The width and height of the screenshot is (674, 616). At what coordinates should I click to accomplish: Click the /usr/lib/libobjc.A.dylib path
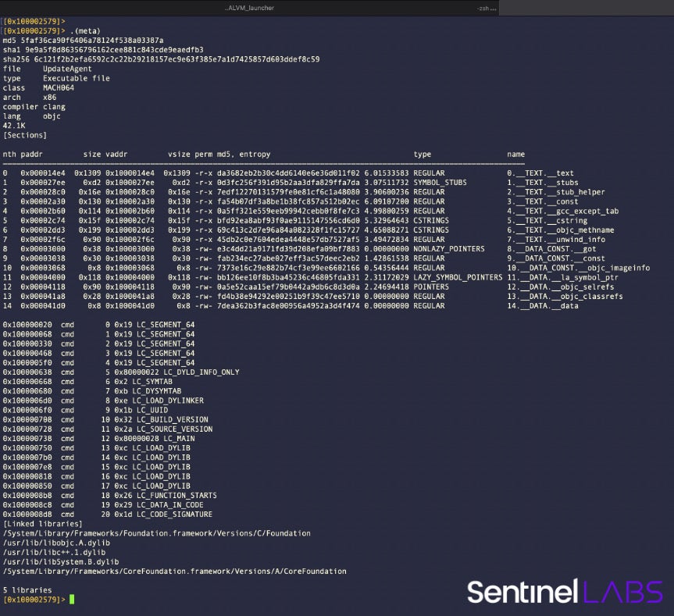point(56,543)
